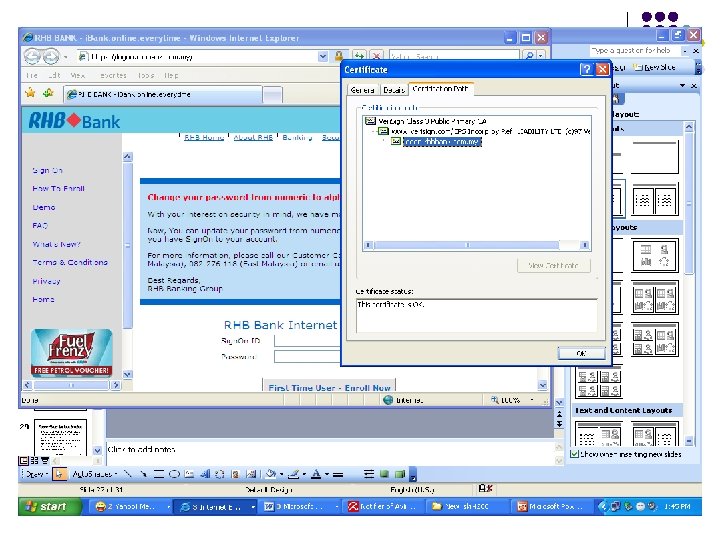The height and width of the screenshot is (540, 720).
Task: Click the Password input field
Action: (307, 356)
